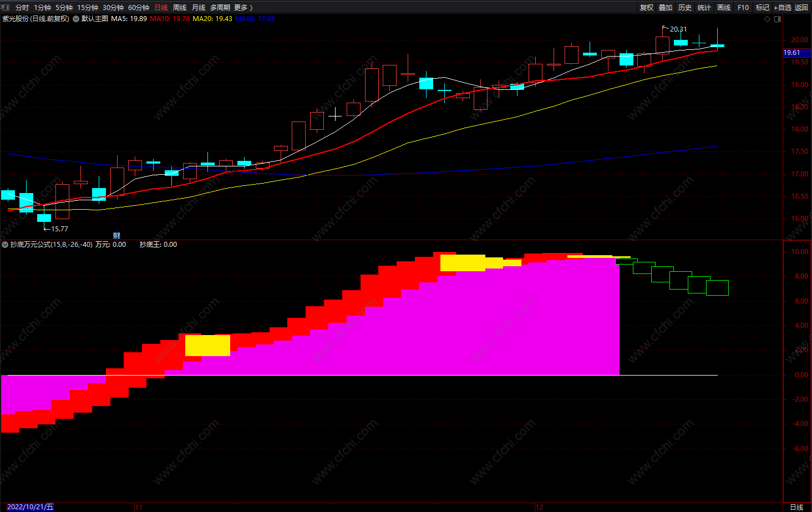Expand the 默认主图 main chart indicator dropdown
Image resolution: width=812 pixels, height=512 pixels.
click(x=76, y=19)
